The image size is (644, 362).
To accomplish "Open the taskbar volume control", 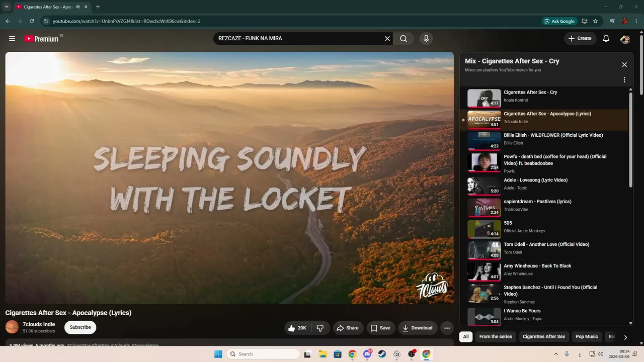I will pos(600,354).
